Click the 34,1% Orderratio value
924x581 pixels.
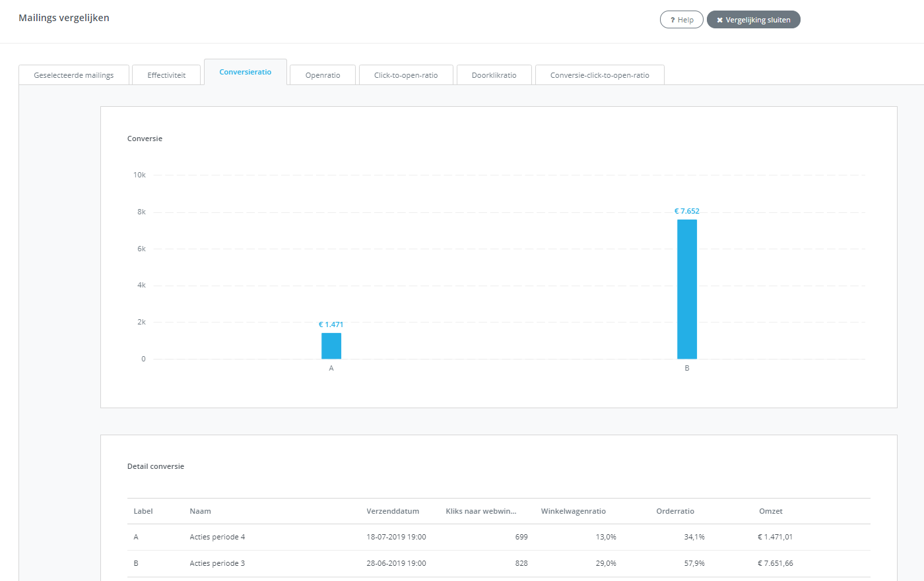pyautogui.click(x=694, y=537)
